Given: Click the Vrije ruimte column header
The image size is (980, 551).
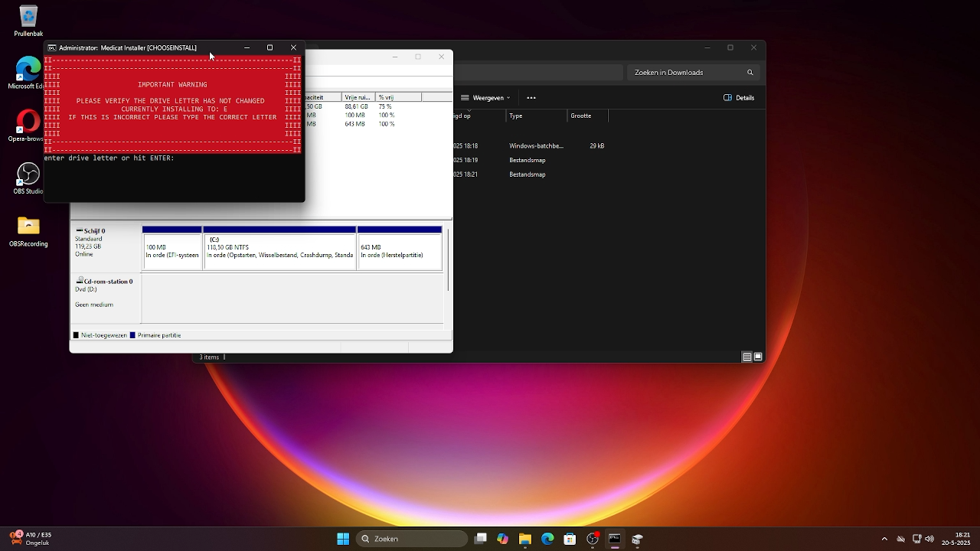Looking at the screenshot, I should pyautogui.click(x=358, y=97).
